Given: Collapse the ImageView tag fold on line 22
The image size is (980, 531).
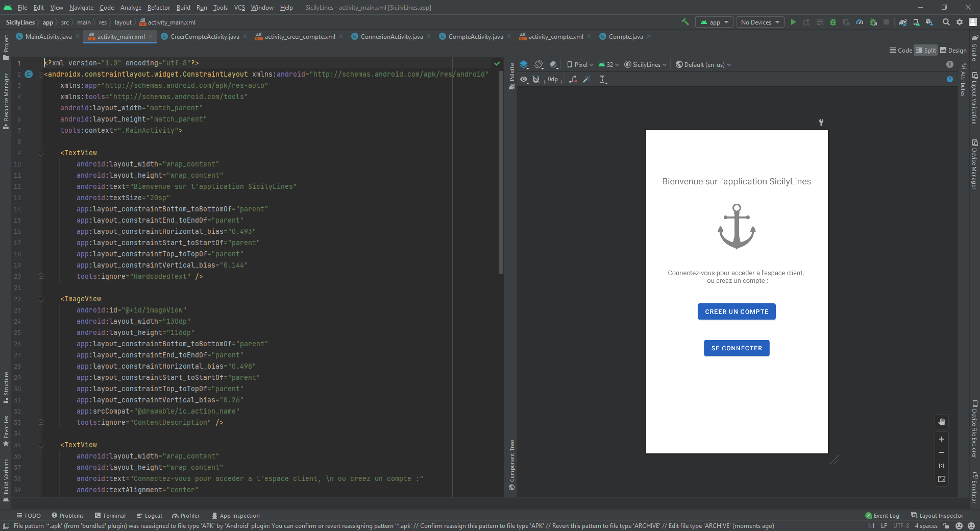Looking at the screenshot, I should [x=41, y=299].
